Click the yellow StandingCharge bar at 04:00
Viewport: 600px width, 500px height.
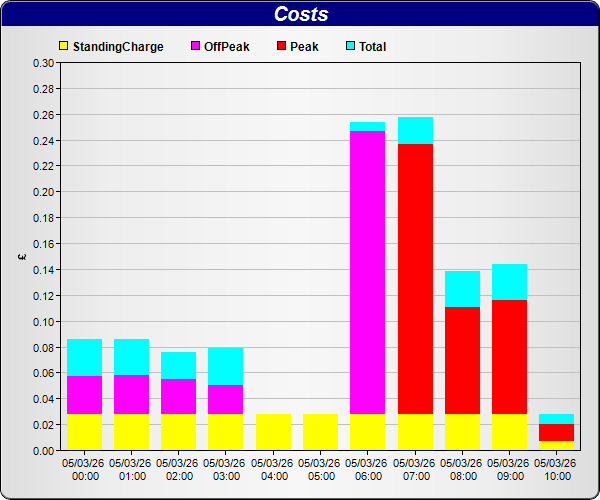[273, 432]
